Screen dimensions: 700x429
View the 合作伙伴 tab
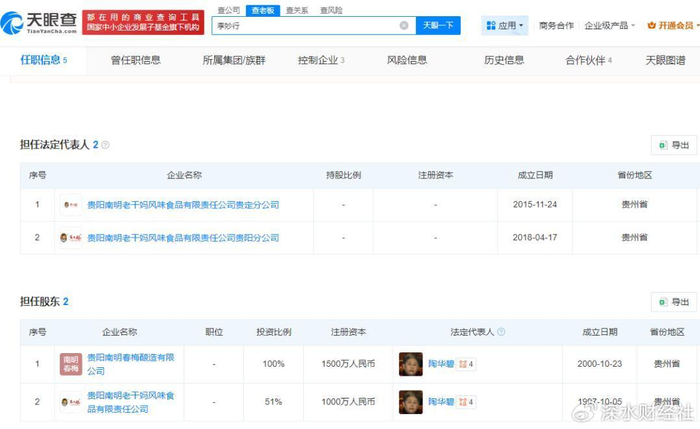[x=588, y=60]
